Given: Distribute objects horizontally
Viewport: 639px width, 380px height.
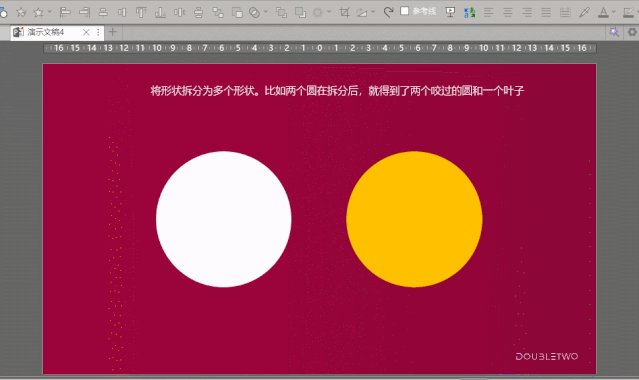Looking at the screenshot, I should [x=179, y=12].
